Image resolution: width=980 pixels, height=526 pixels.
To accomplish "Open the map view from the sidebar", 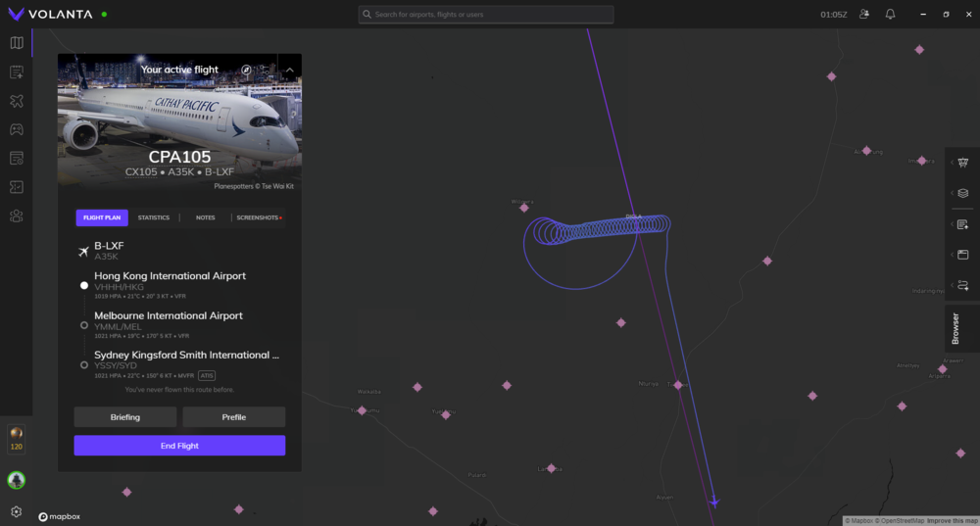I will pyautogui.click(x=16, y=43).
